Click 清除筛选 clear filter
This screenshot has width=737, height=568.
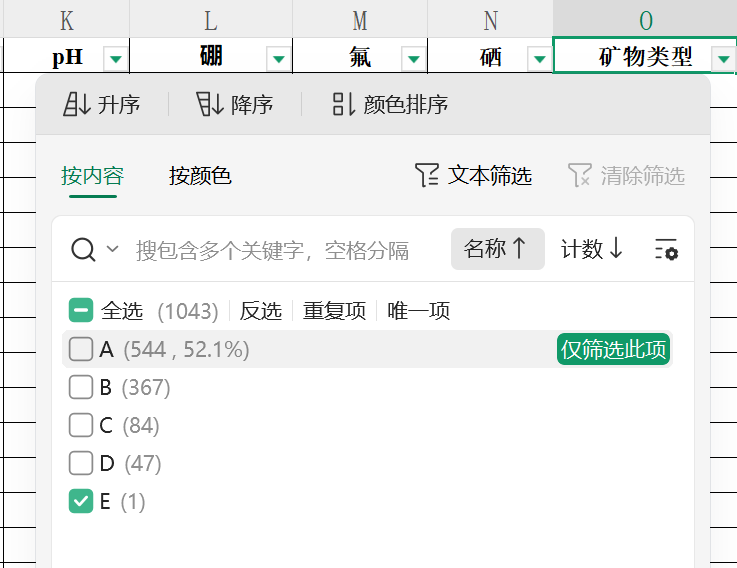coord(626,175)
